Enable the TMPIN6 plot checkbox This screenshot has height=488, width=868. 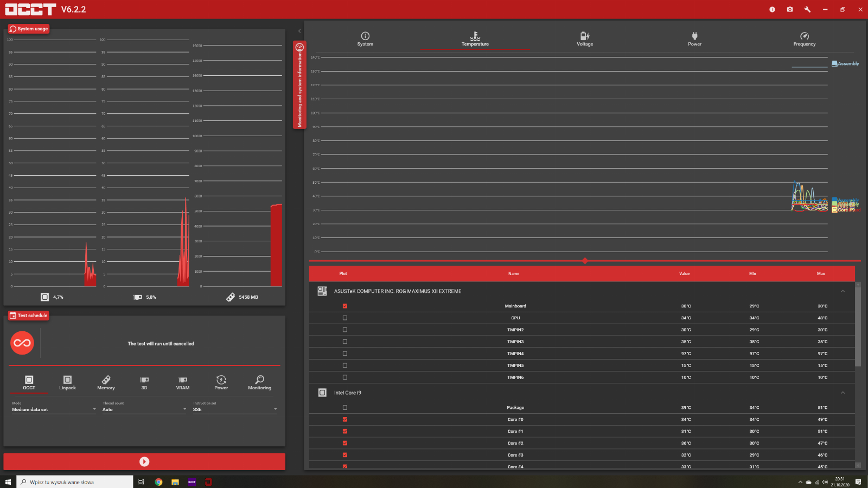click(345, 377)
